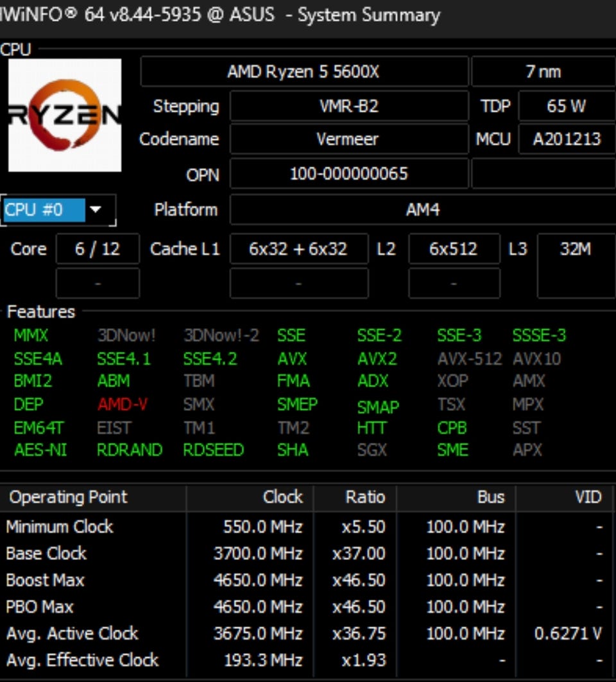Click the OPN value 100-000000065
The image size is (616, 682).
coord(349,173)
